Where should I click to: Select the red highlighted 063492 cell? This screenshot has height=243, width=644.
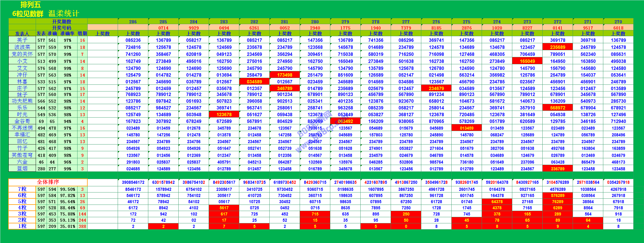(x=345, y=121)
